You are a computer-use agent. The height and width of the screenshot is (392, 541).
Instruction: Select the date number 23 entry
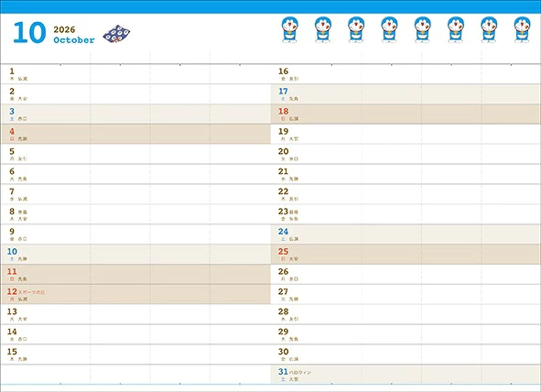point(283,212)
